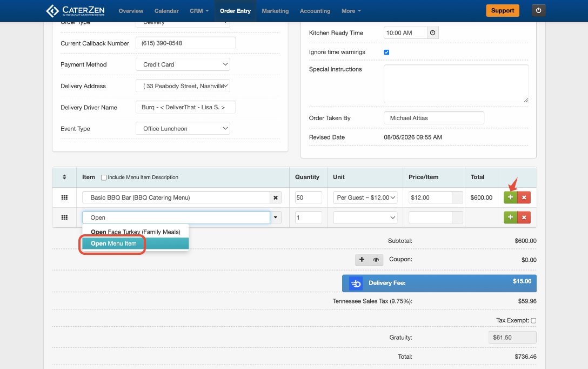Enable the Tax Exempt checkbox
Viewport: 588px width, 369px height.
coord(533,321)
